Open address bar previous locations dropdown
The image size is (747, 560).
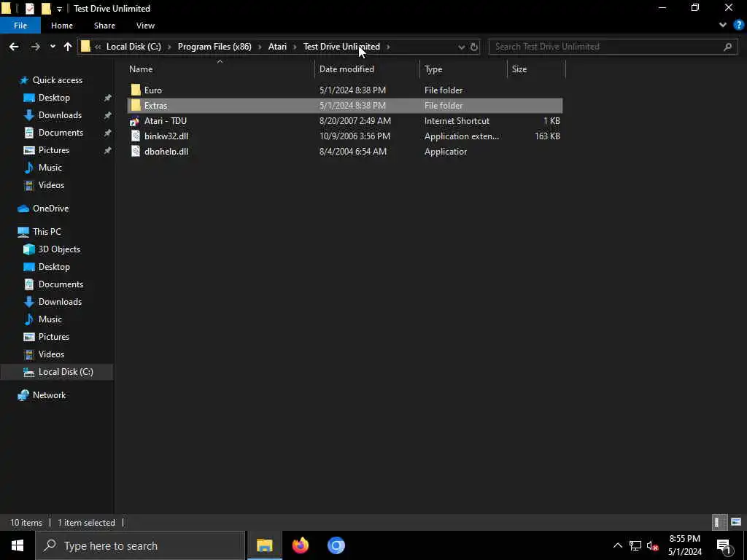[x=461, y=47]
